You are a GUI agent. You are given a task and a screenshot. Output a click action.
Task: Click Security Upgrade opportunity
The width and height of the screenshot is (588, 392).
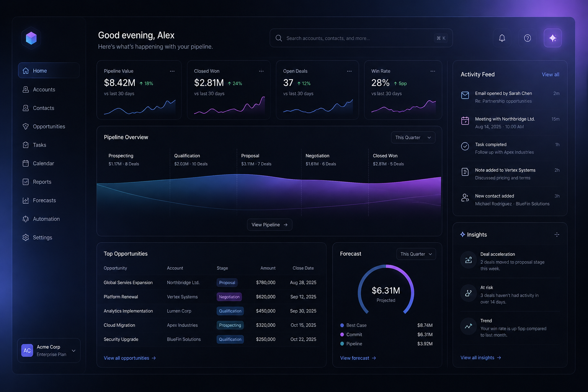[121, 339]
